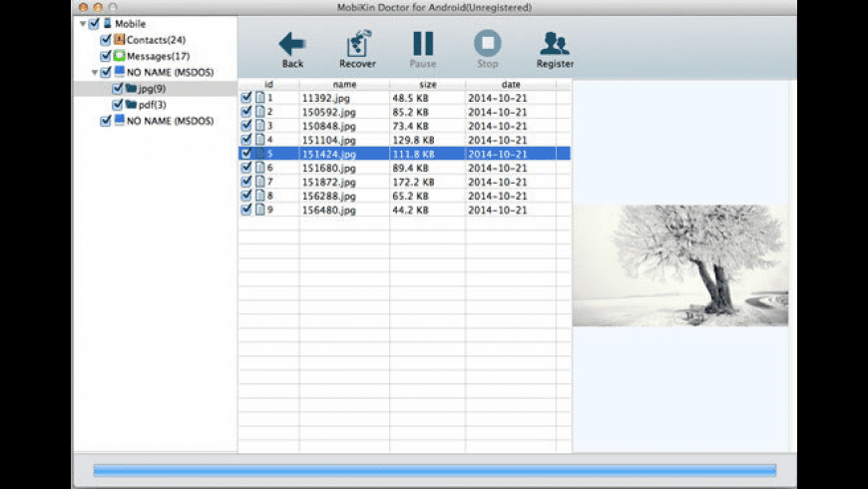The image size is (868, 489).
Task: Click the pdf(3) folder icon
Action: [x=131, y=104]
